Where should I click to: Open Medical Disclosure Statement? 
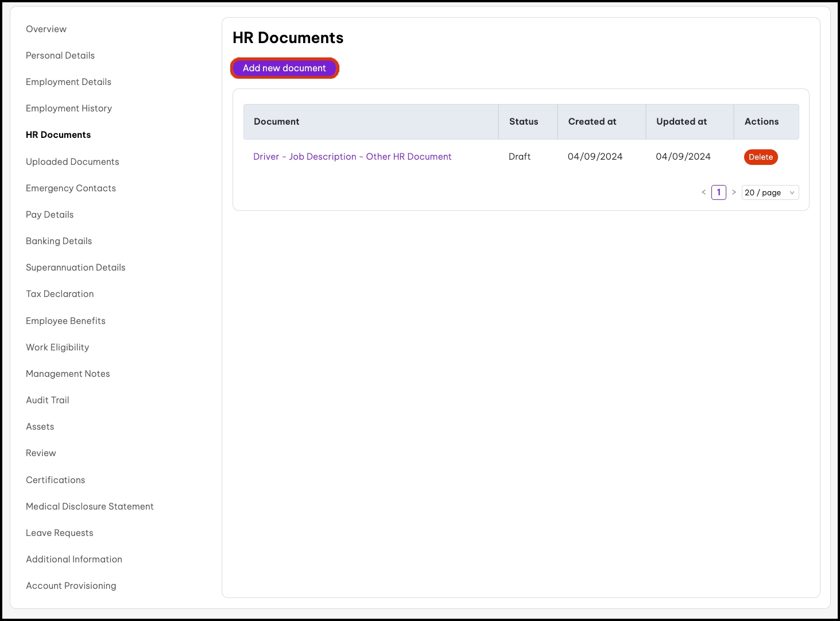tap(90, 507)
